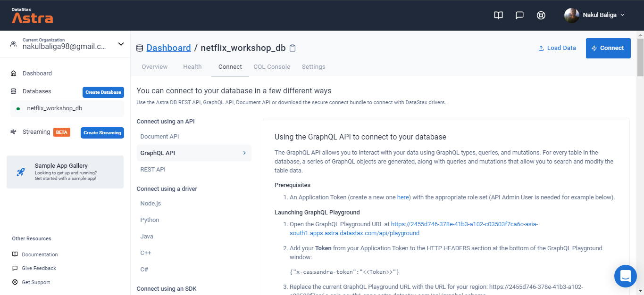The image size is (644, 295).
Task: Click the Connect button top right
Action: [608, 48]
